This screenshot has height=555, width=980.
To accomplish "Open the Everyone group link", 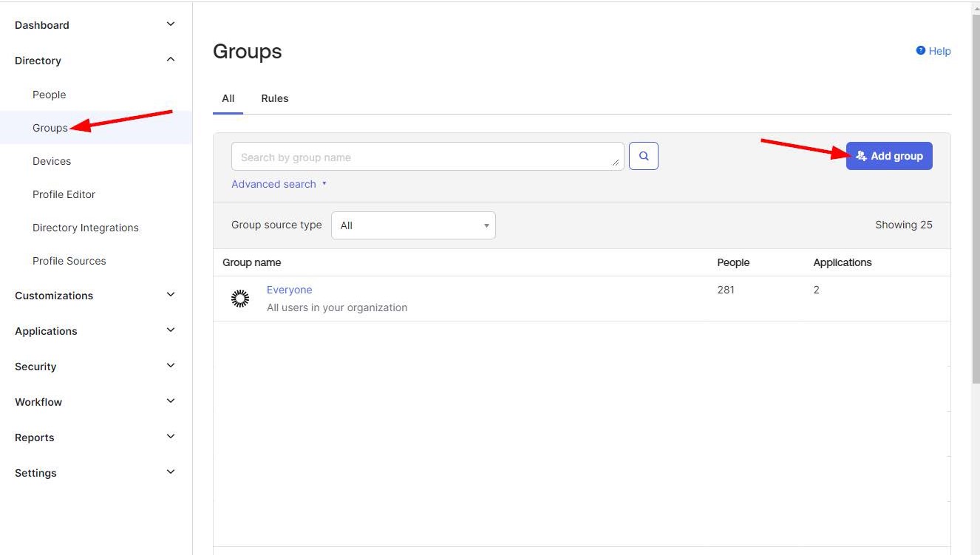I will [x=289, y=290].
